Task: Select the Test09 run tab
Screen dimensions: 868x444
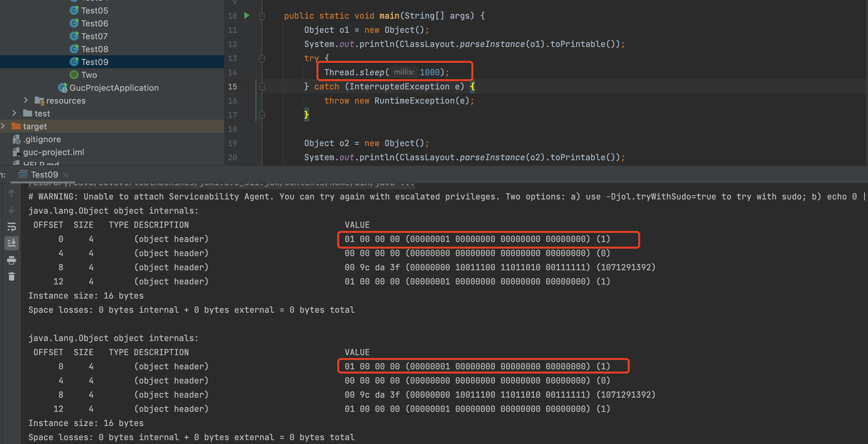Action: [44, 175]
